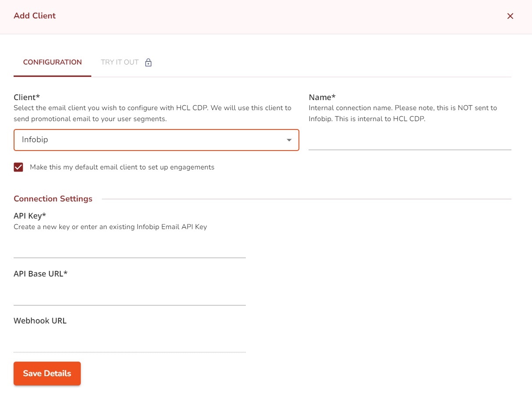Click the Webhook URL label

coord(40,321)
